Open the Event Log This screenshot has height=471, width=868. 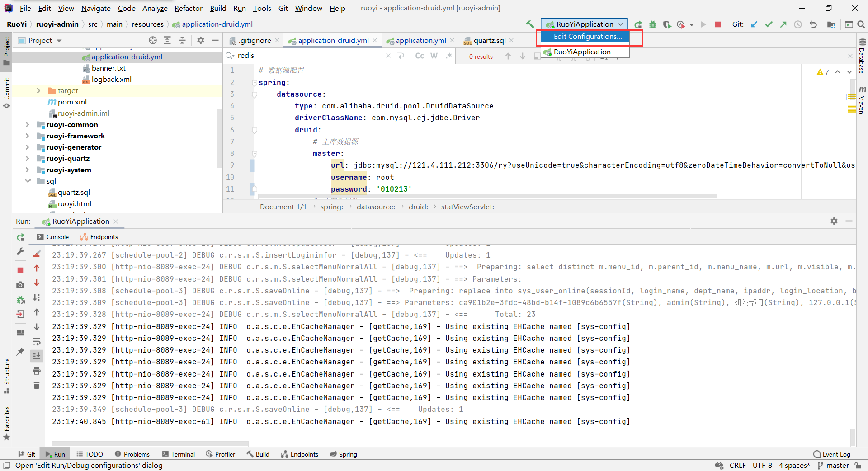(832, 454)
